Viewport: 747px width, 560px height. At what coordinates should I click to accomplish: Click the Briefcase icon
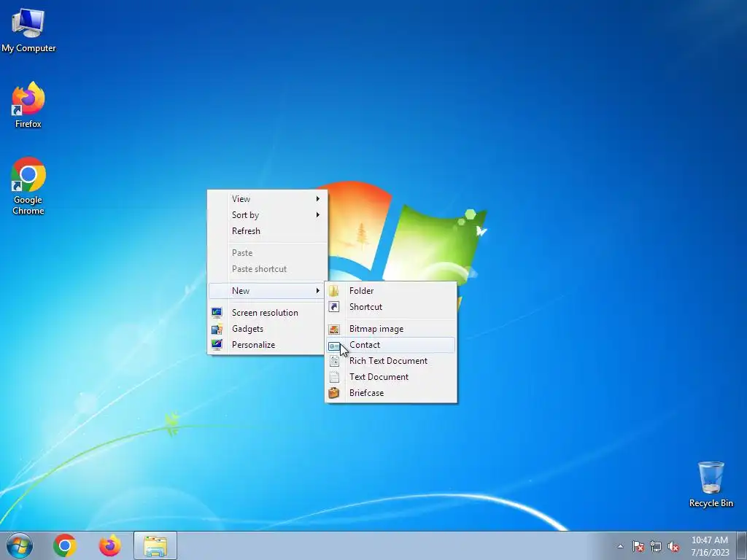334,393
